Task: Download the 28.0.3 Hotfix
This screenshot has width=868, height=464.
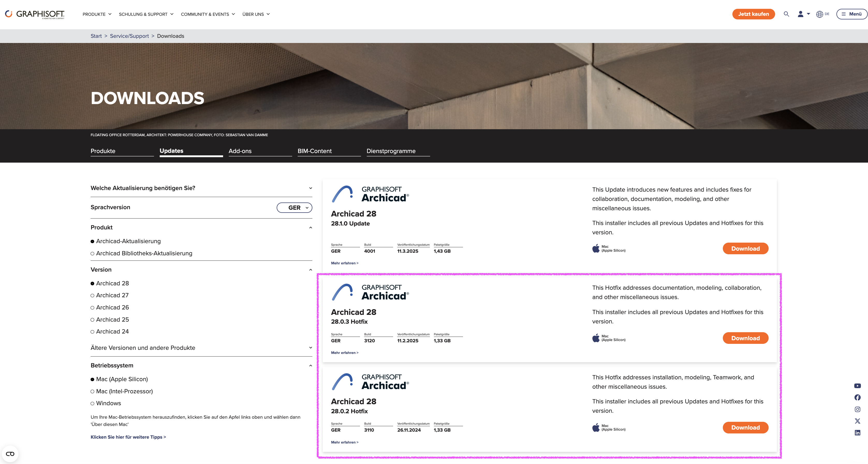Action: (745, 338)
